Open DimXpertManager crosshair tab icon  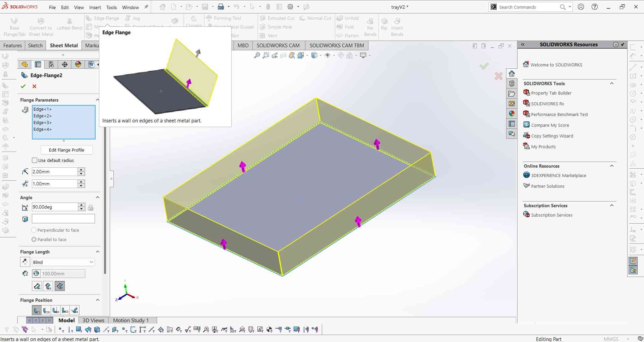[65, 64]
